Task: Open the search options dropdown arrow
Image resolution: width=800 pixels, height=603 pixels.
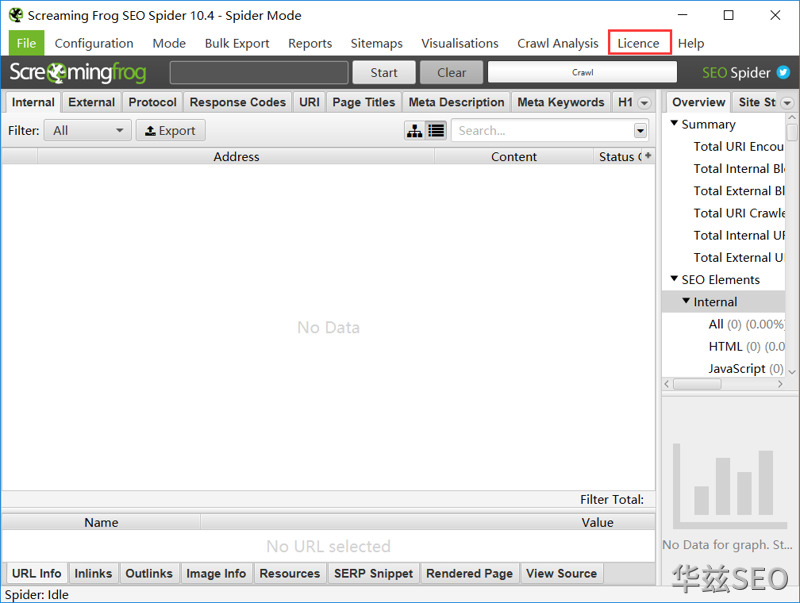Action: coord(640,131)
